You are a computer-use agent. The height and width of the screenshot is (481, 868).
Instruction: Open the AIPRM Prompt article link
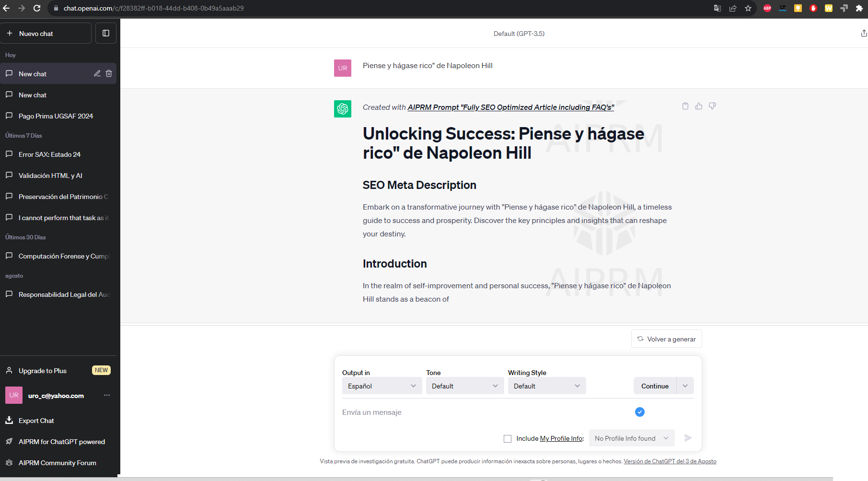coord(510,107)
